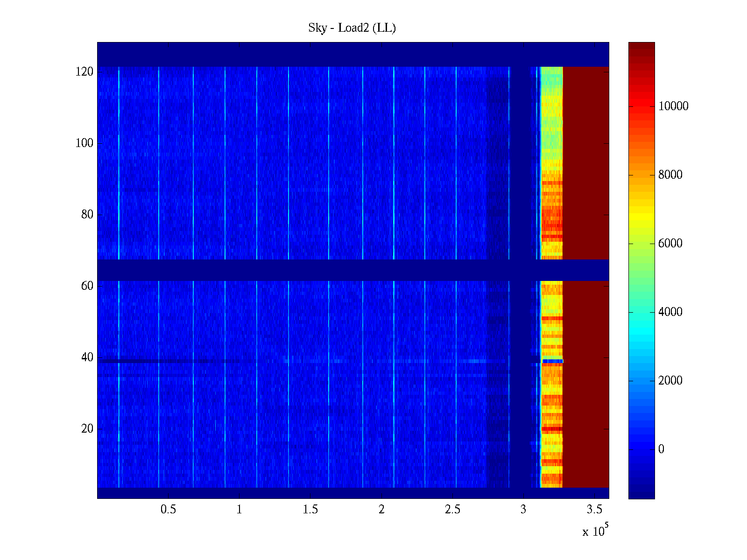Click the x-axis exponent label x 10^5
The image size is (747, 560).
pyautogui.click(x=595, y=531)
